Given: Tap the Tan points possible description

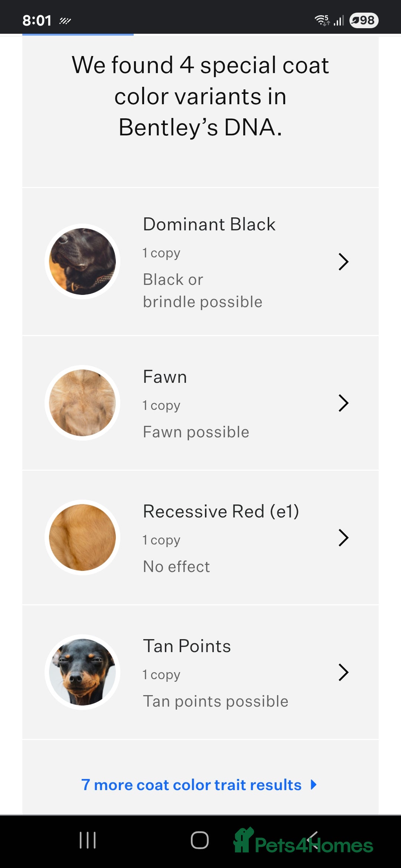Looking at the screenshot, I should pyautogui.click(x=215, y=701).
